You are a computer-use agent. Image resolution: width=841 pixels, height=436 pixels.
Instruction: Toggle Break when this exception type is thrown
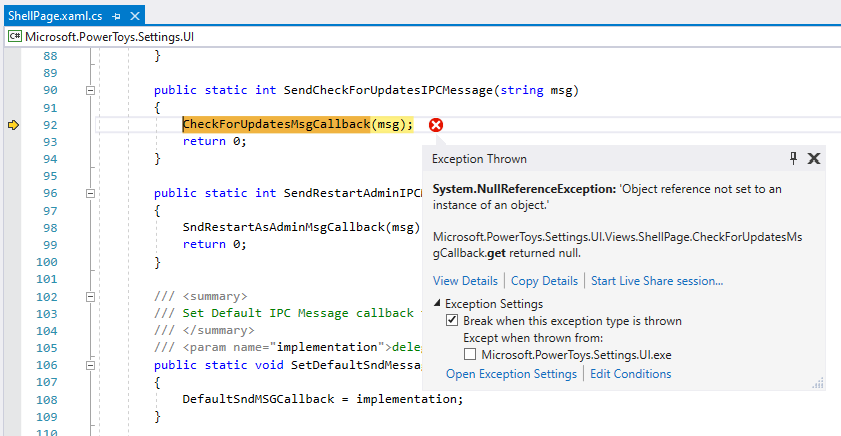click(x=452, y=321)
